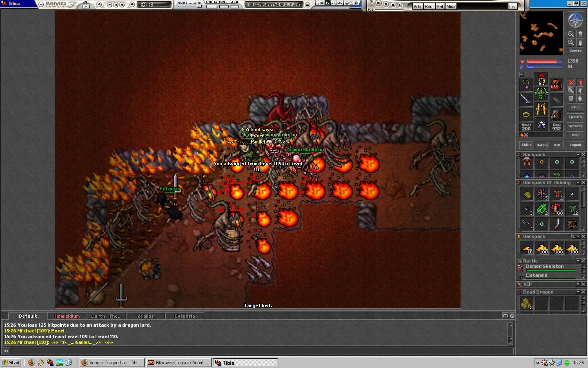Minimize the gold coin Backpack container
Viewport: 588px width, 368px height.
click(x=578, y=236)
